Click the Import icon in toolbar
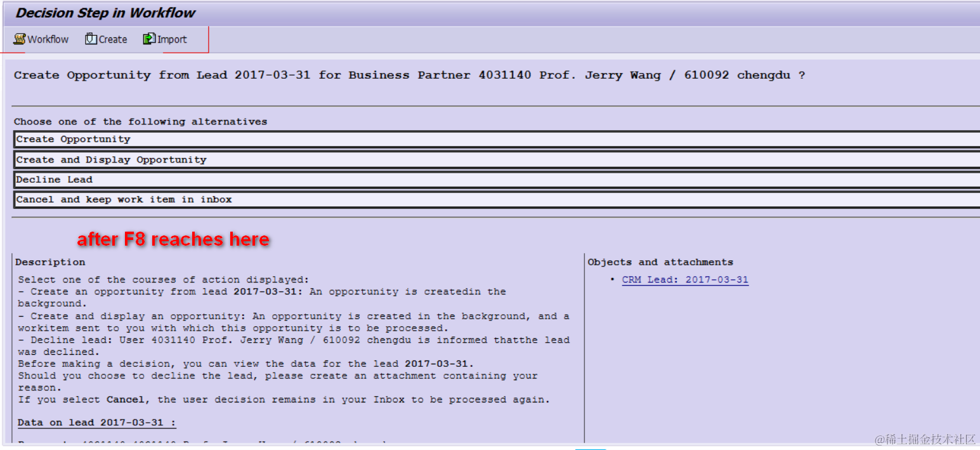Viewport: 980px width, 450px height. click(149, 39)
